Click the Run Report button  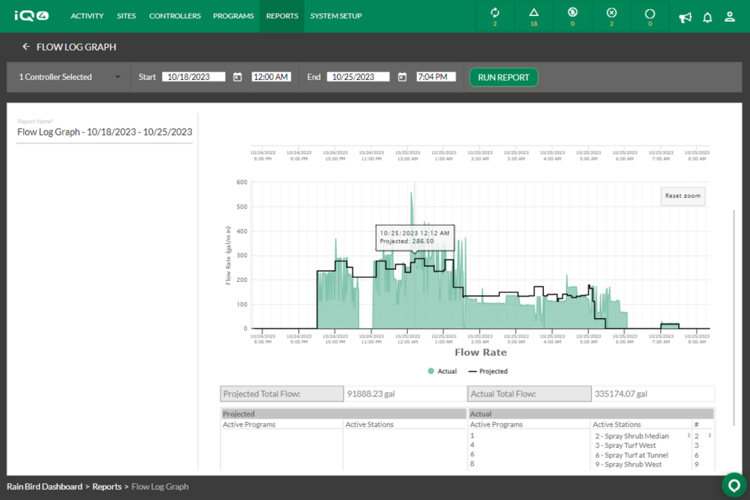pyautogui.click(x=504, y=78)
